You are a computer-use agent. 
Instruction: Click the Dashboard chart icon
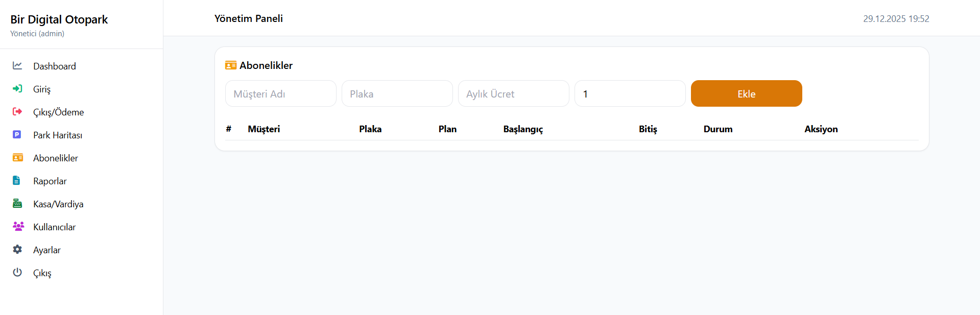(17, 66)
